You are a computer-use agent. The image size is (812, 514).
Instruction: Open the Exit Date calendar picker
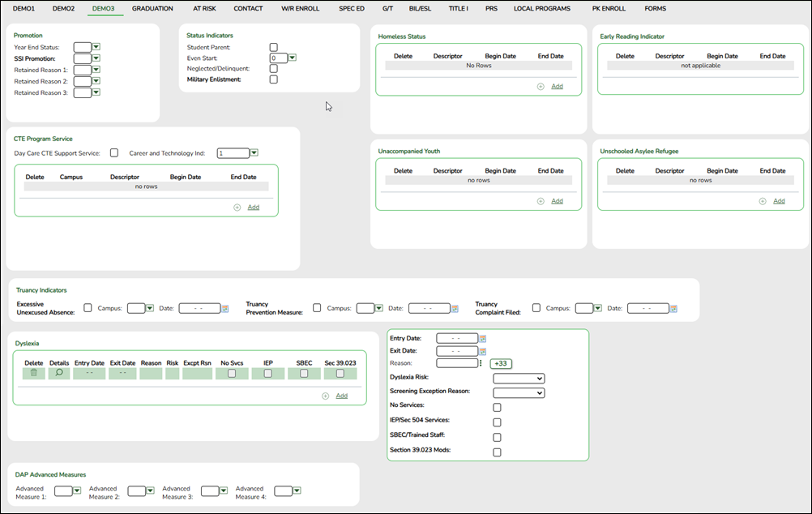(x=481, y=351)
